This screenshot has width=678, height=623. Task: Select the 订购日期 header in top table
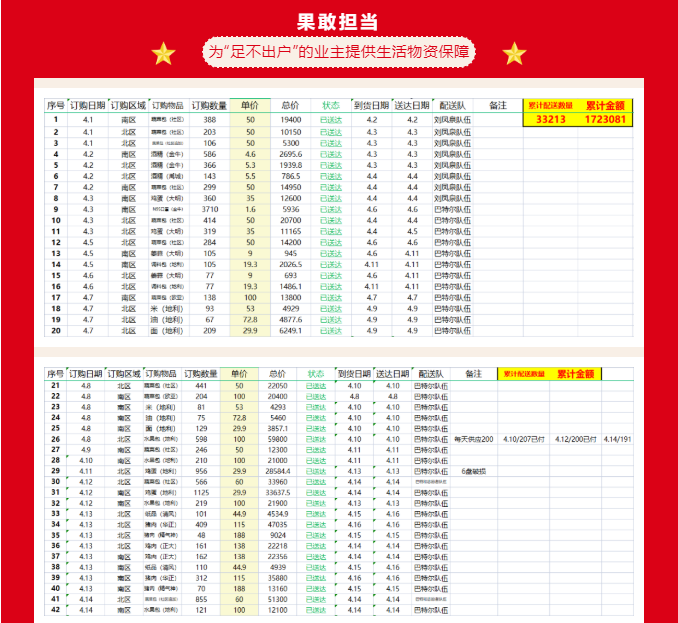click(88, 105)
